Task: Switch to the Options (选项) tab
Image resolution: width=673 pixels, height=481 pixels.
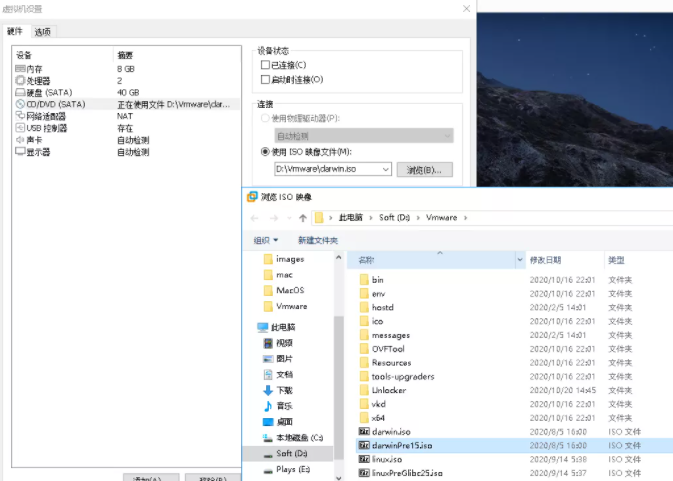Action: 42,32
